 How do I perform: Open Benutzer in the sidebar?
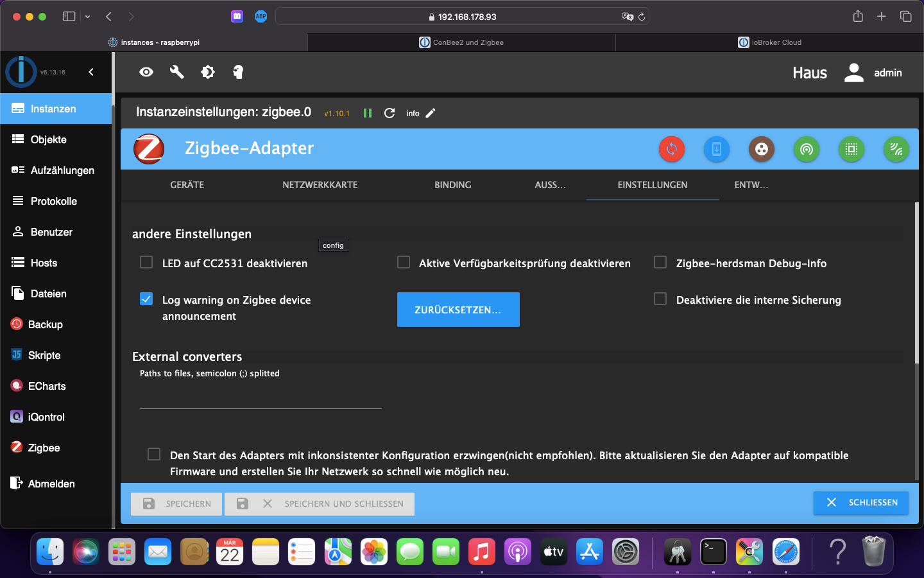click(56, 232)
